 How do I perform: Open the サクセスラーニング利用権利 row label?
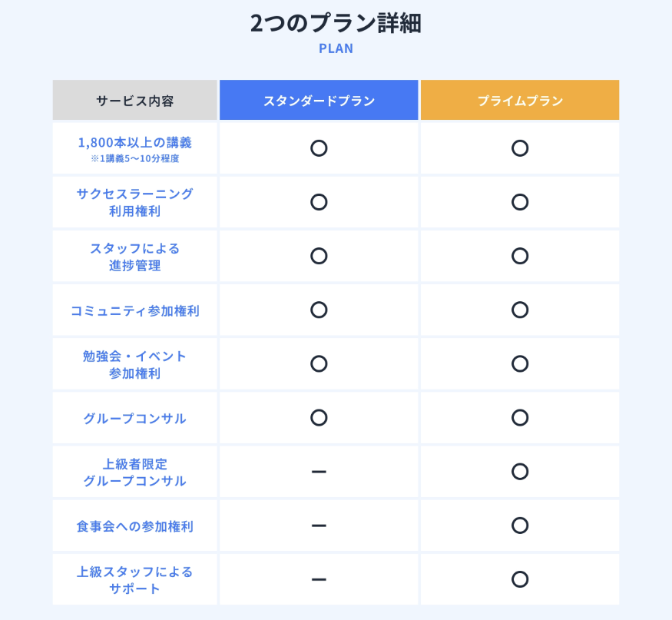click(x=135, y=202)
